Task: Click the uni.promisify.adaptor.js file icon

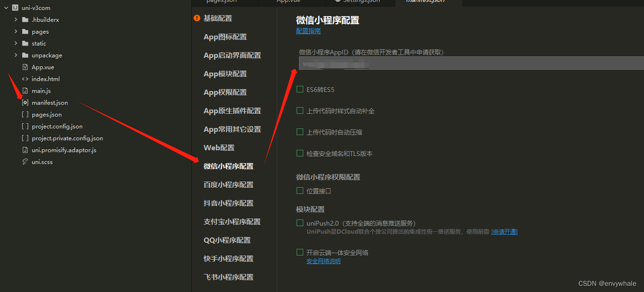Action: (25, 150)
